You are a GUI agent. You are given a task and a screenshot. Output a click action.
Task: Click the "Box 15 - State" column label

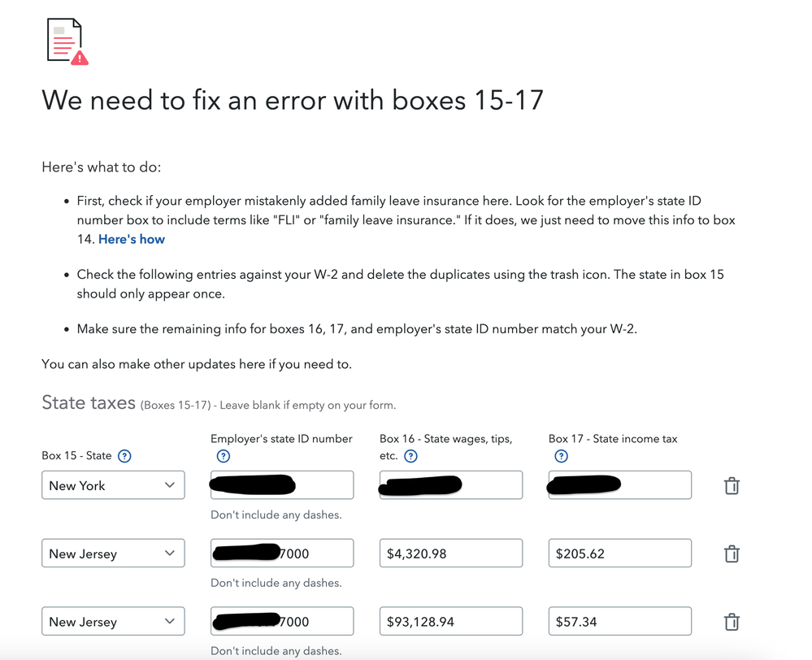(x=76, y=456)
